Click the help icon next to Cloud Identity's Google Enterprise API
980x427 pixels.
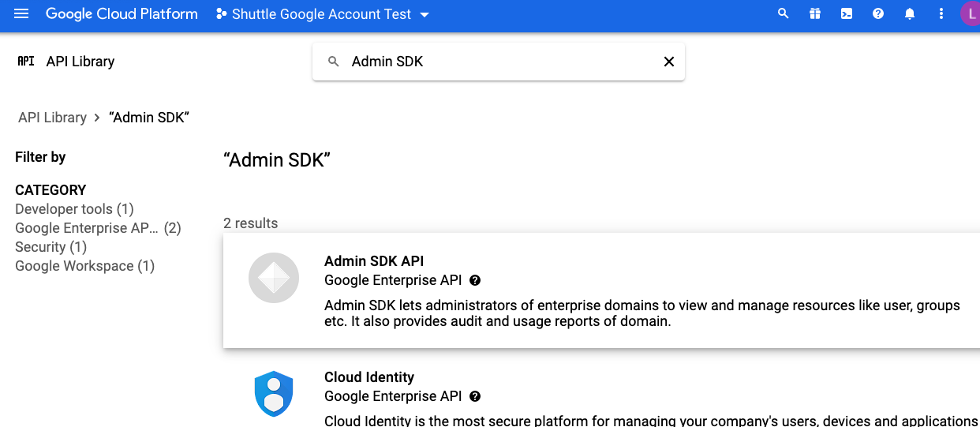pos(475,396)
